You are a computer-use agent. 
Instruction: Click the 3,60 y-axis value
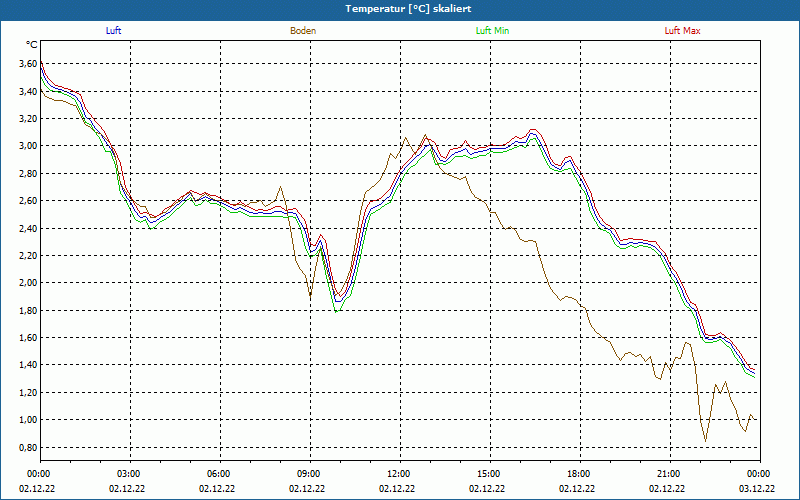coord(28,64)
